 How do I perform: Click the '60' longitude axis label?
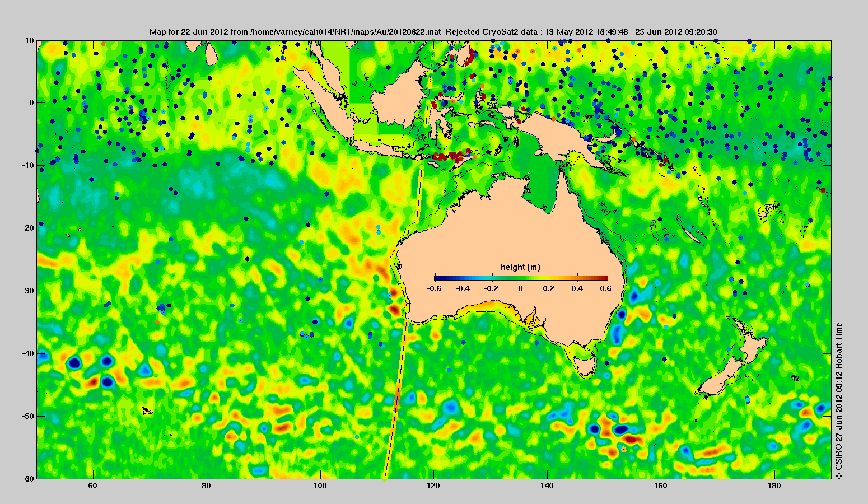click(x=93, y=486)
